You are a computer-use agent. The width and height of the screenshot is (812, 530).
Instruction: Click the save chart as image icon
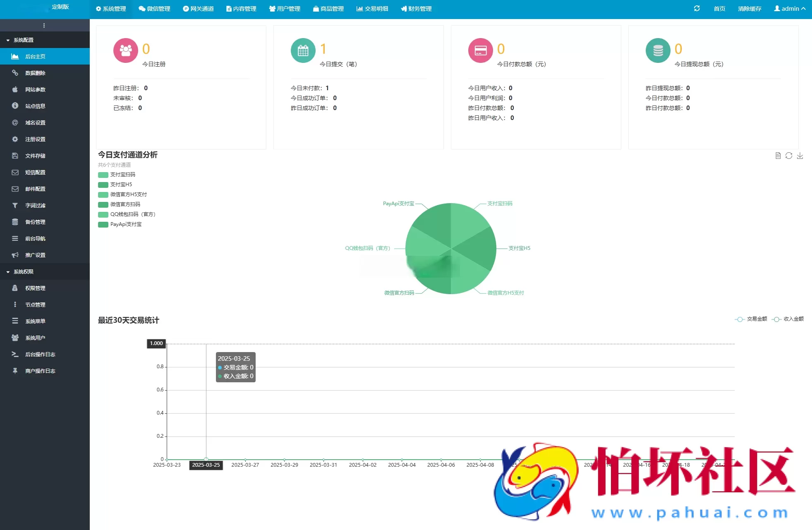point(800,156)
